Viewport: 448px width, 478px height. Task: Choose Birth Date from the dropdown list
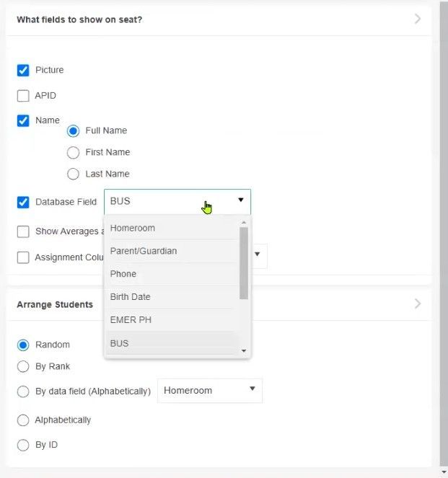click(x=172, y=297)
